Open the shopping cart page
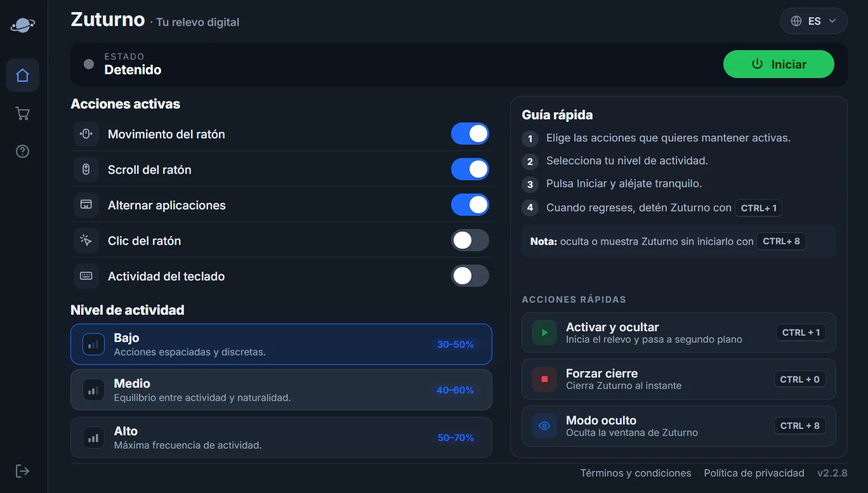The image size is (868, 493). (23, 114)
